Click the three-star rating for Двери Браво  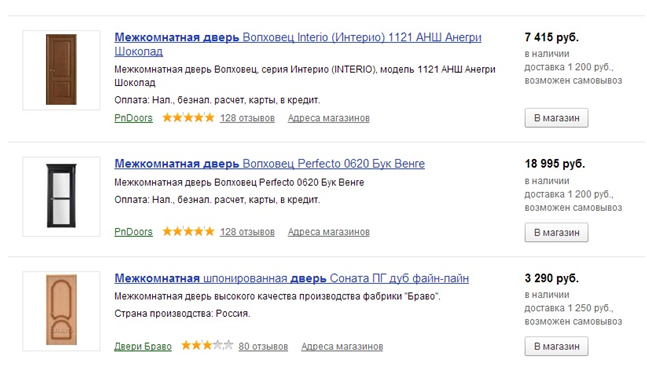pyautogui.click(x=207, y=345)
